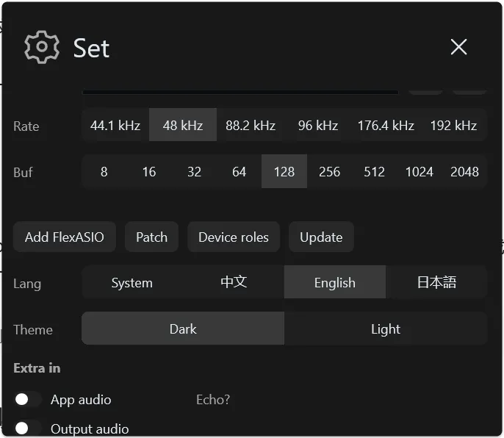The width and height of the screenshot is (504, 438).
Task: Select 88.2 kHz sample rate
Action: tap(251, 125)
